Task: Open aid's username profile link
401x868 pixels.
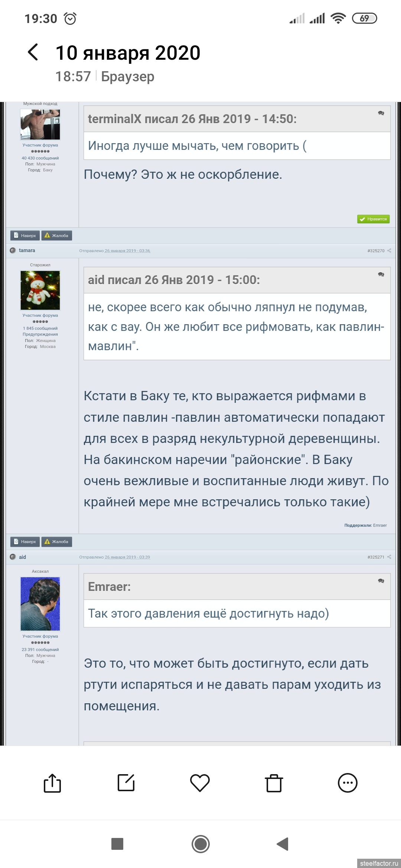Action: click(23, 557)
